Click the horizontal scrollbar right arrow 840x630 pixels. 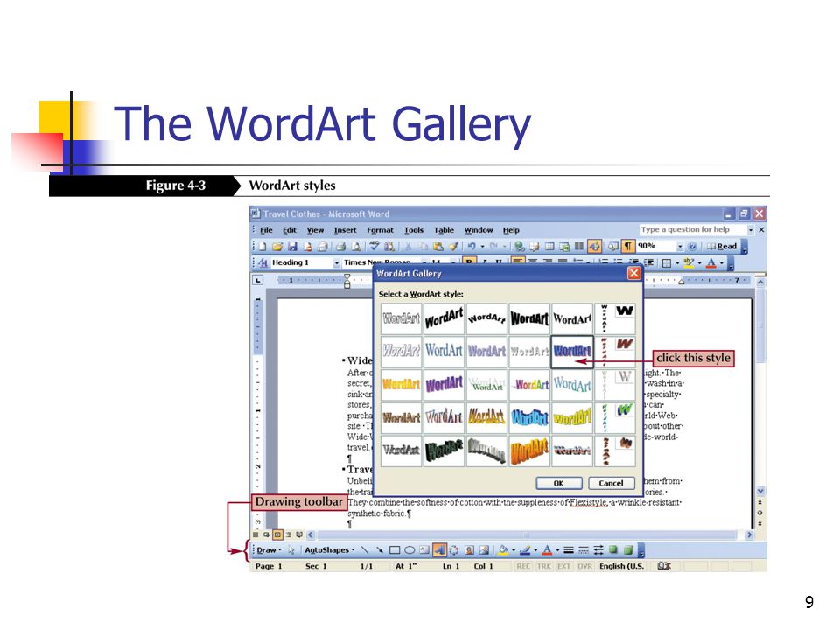(749, 535)
